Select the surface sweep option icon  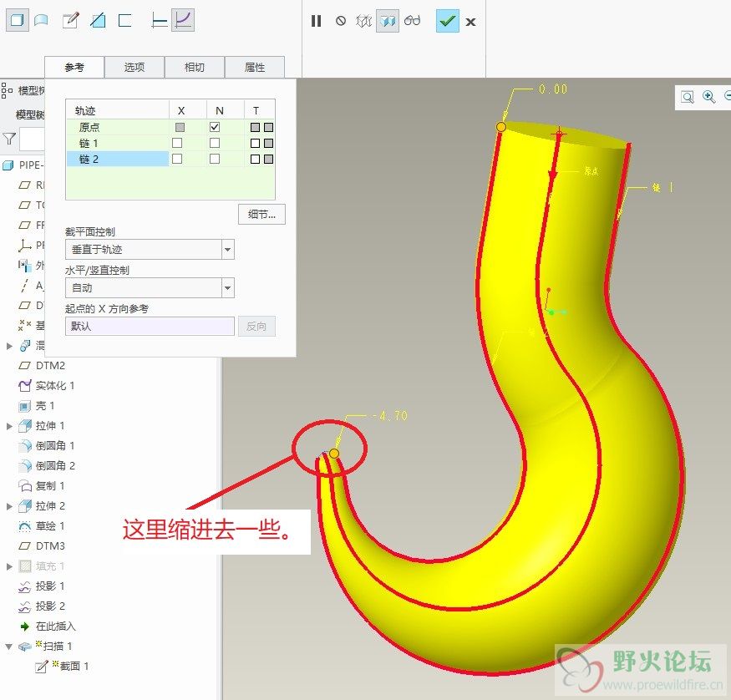pos(41,21)
